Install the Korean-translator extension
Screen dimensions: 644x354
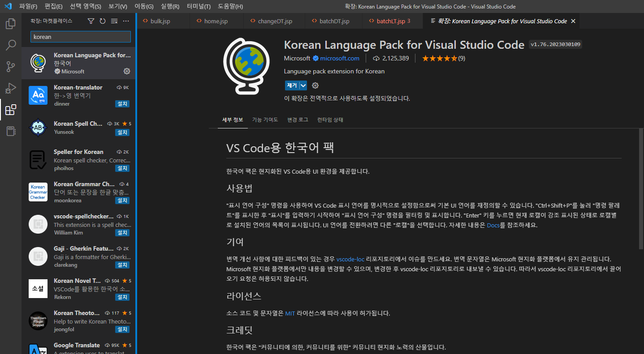122,104
